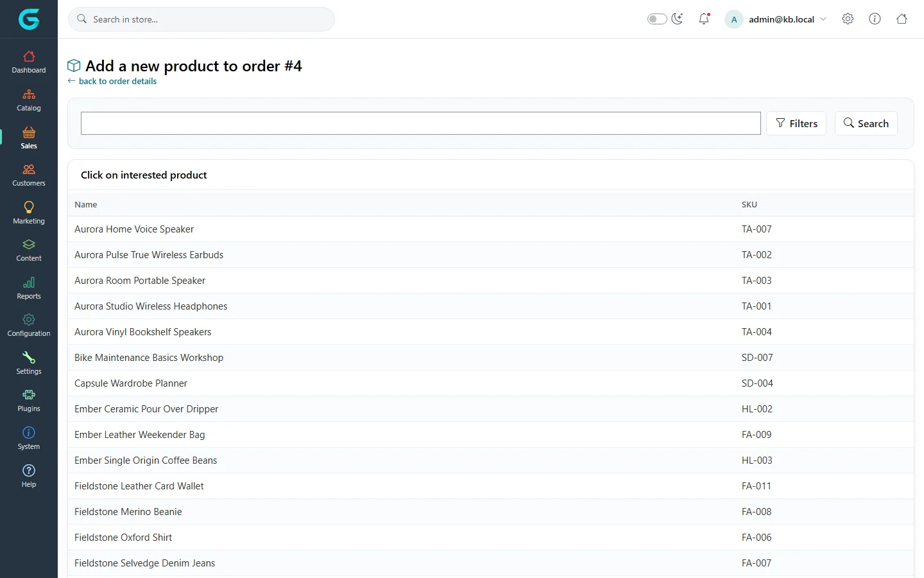This screenshot has height=578, width=924.
Task: Open the Plugins puzzle icon
Action: point(29,395)
